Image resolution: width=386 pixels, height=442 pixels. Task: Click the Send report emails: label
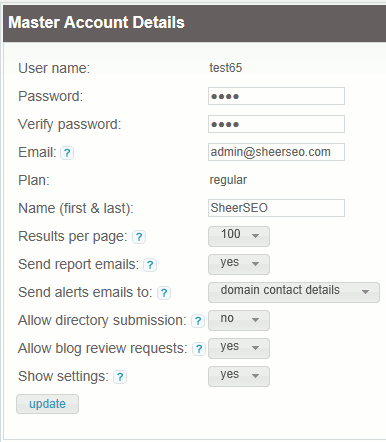pos(78,264)
